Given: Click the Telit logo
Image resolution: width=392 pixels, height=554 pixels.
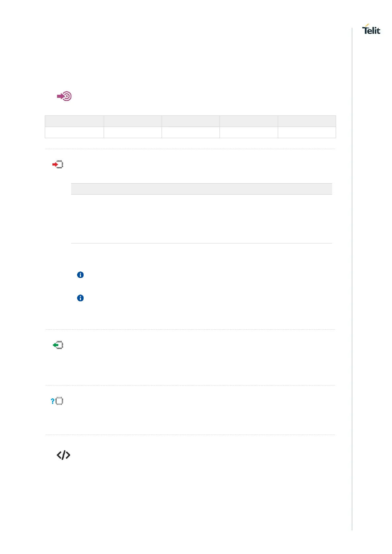Looking at the screenshot, I should click(x=371, y=30).
